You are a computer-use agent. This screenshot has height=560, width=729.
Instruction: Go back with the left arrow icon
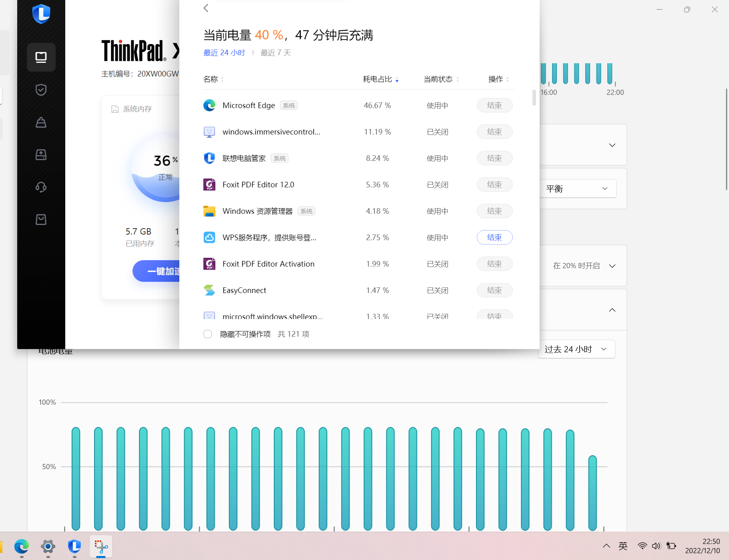click(206, 8)
